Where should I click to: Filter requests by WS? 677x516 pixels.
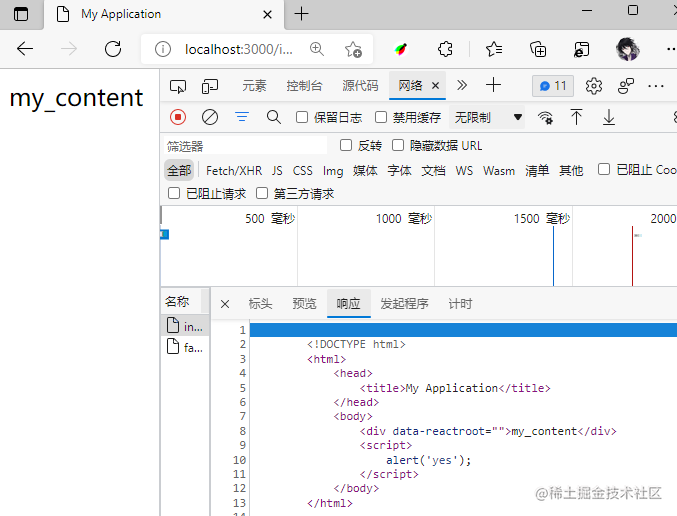(464, 171)
